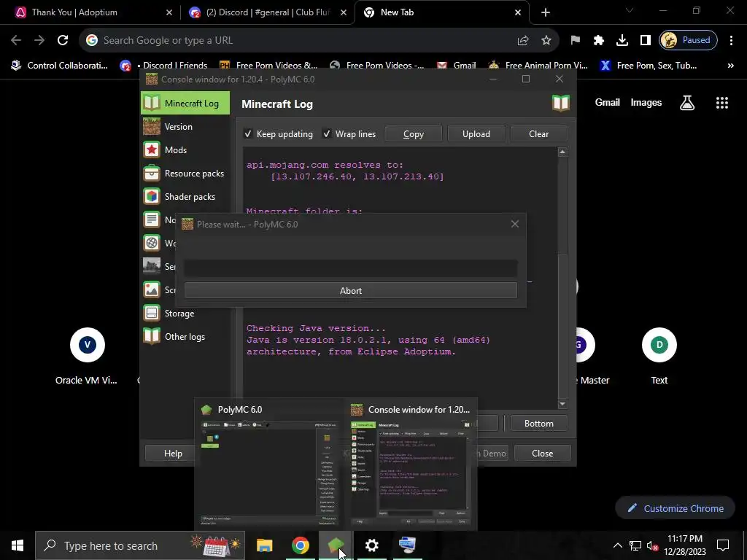
Task: Open Discord Friends bookmark
Action: tap(164, 66)
